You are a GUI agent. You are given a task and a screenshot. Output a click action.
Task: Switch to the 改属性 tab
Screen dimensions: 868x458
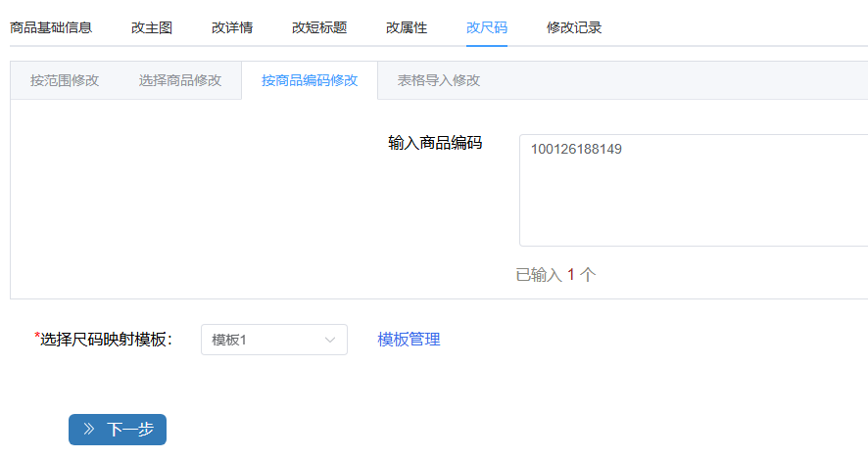(407, 27)
